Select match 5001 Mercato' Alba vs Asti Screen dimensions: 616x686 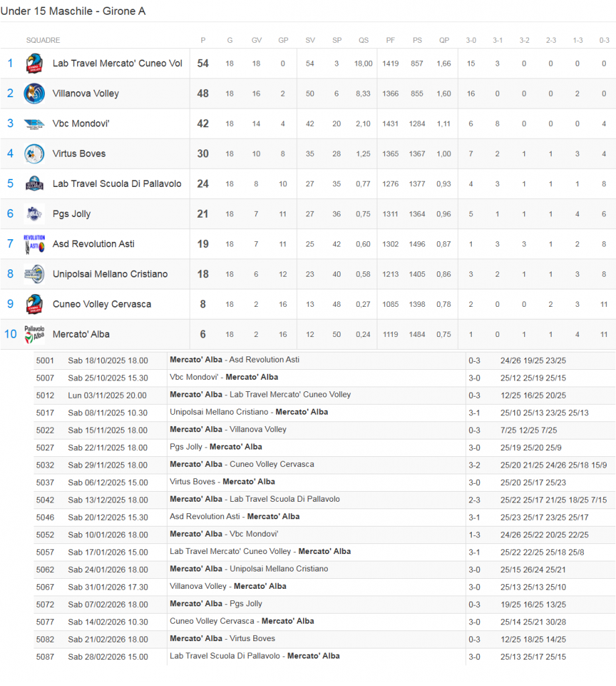point(234,360)
